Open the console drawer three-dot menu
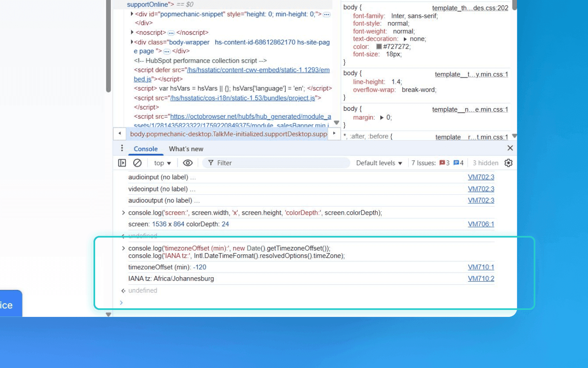The image size is (588, 368). tap(122, 148)
